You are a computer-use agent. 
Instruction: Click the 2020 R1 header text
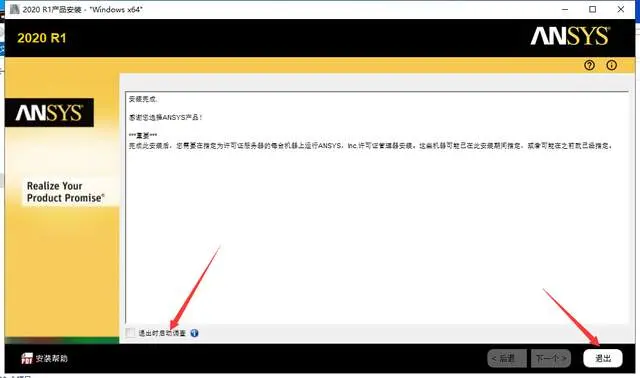click(42, 38)
